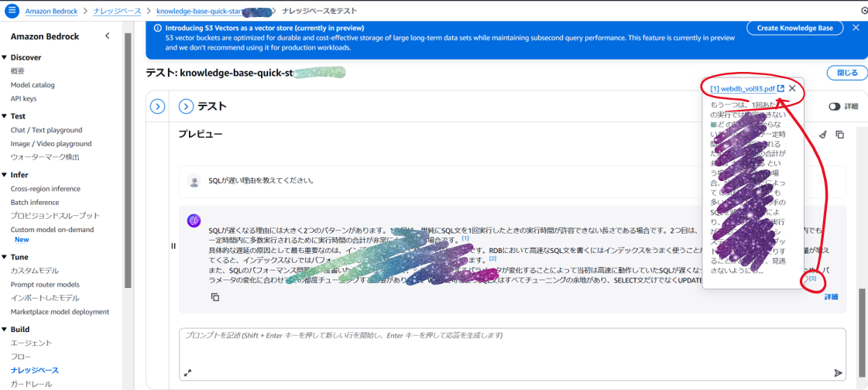Collapse the Amazon Bedrock sidebar
This screenshot has width=868, height=390.
[108, 36]
